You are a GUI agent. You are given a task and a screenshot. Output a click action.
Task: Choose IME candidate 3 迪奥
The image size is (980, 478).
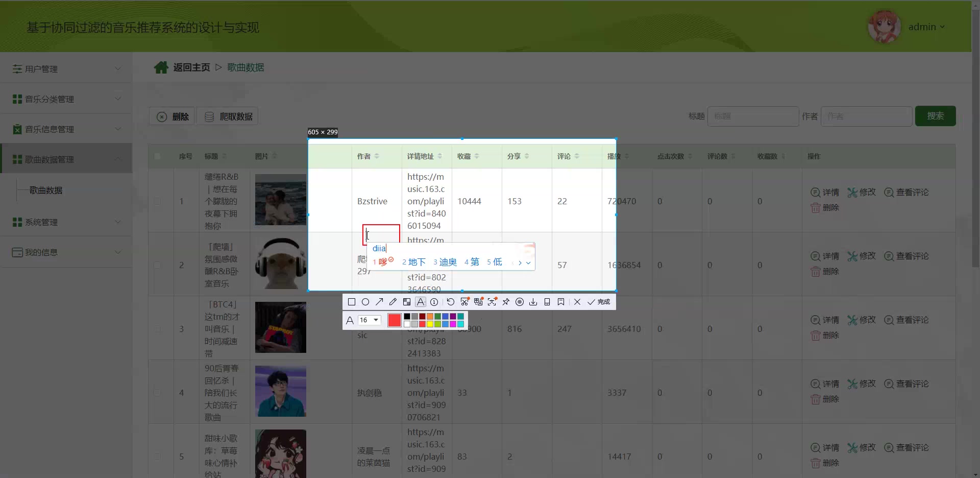[x=445, y=262]
